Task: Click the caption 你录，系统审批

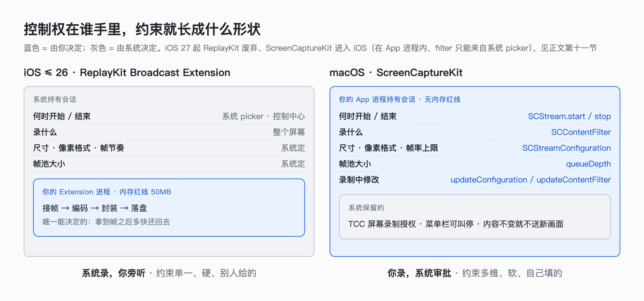Action: [419, 273]
